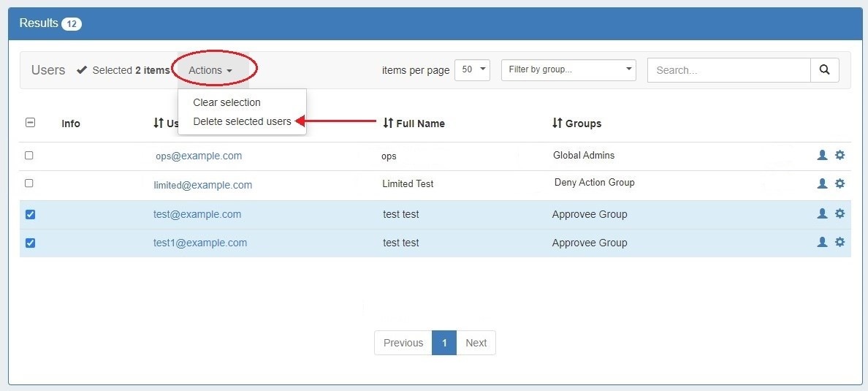Focus the Search input field

point(728,70)
